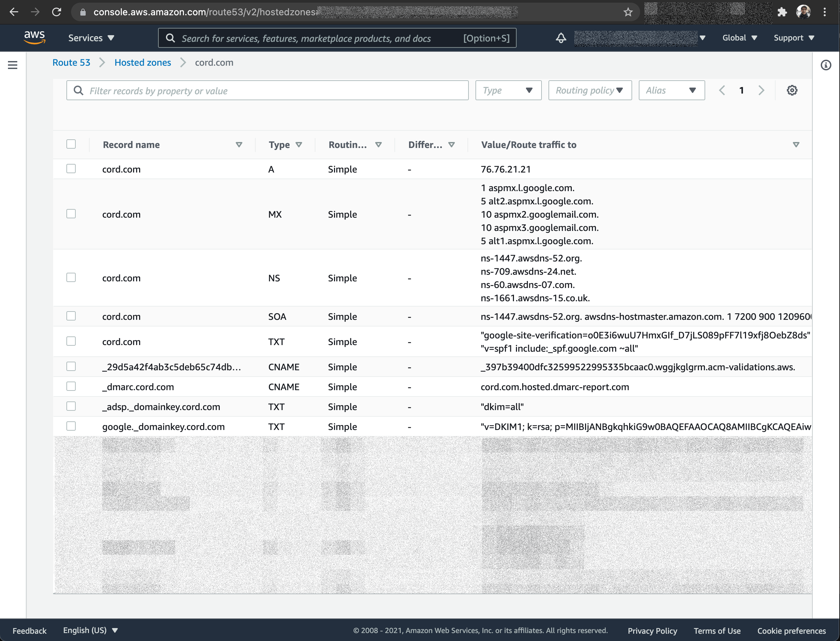Open the Alias filter dropdown
This screenshot has width=840, height=641.
coord(671,91)
